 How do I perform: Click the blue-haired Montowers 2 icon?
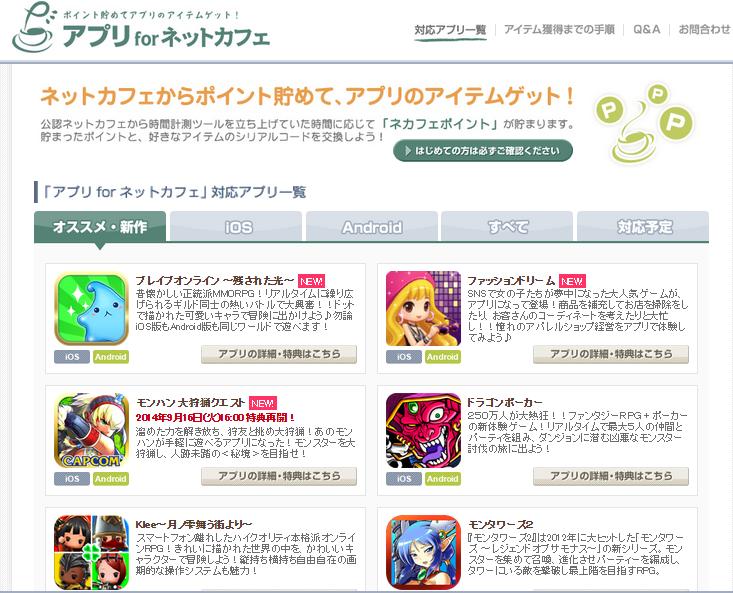pyautogui.click(x=424, y=552)
